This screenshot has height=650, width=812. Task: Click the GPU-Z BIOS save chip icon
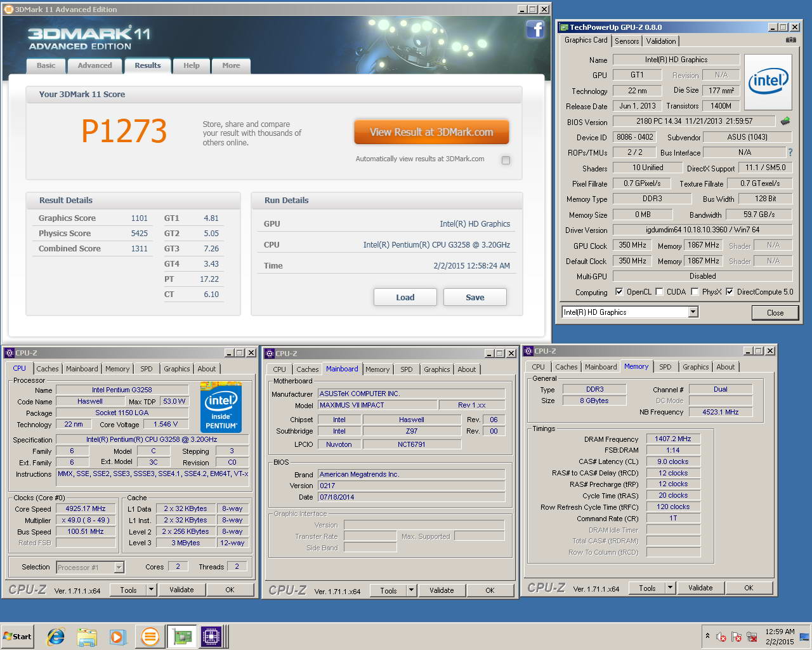(x=785, y=121)
